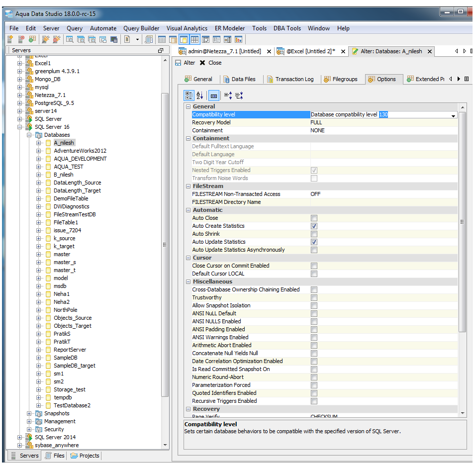Uncheck Auto Update Statistics
This screenshot has width=476, height=468.
[x=314, y=242]
